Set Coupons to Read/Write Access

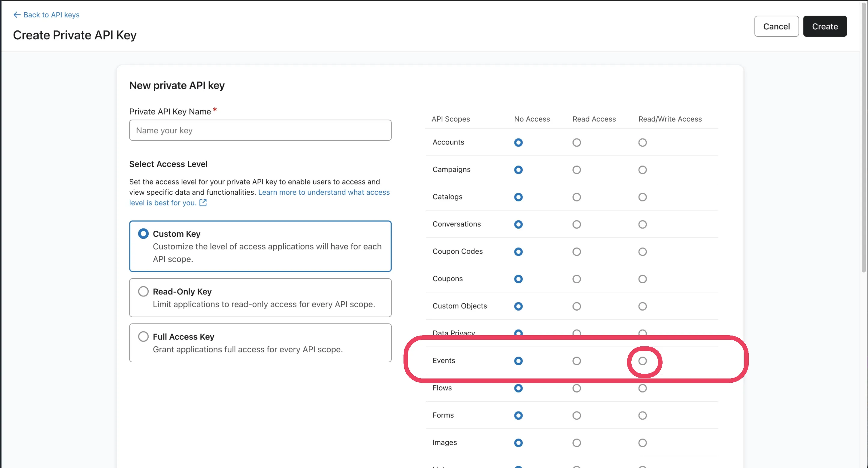[x=642, y=279]
